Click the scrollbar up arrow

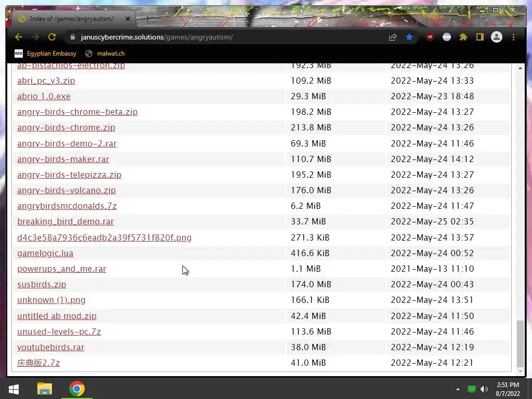point(520,68)
